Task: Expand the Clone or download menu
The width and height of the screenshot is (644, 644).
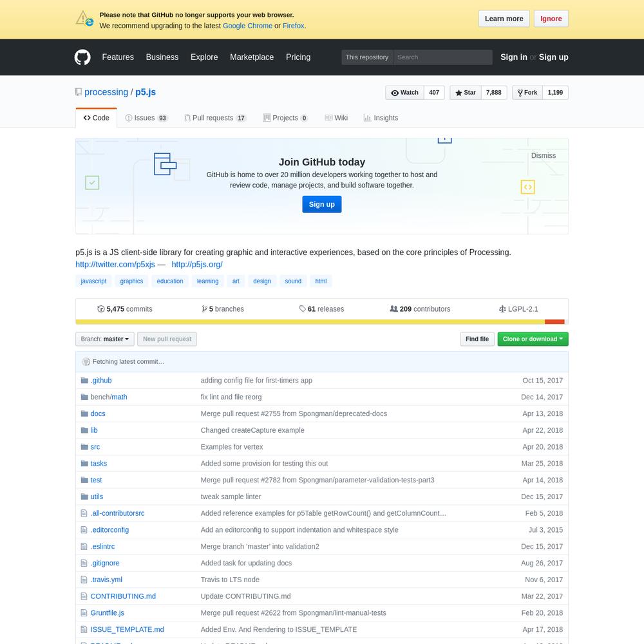Action: (x=533, y=339)
